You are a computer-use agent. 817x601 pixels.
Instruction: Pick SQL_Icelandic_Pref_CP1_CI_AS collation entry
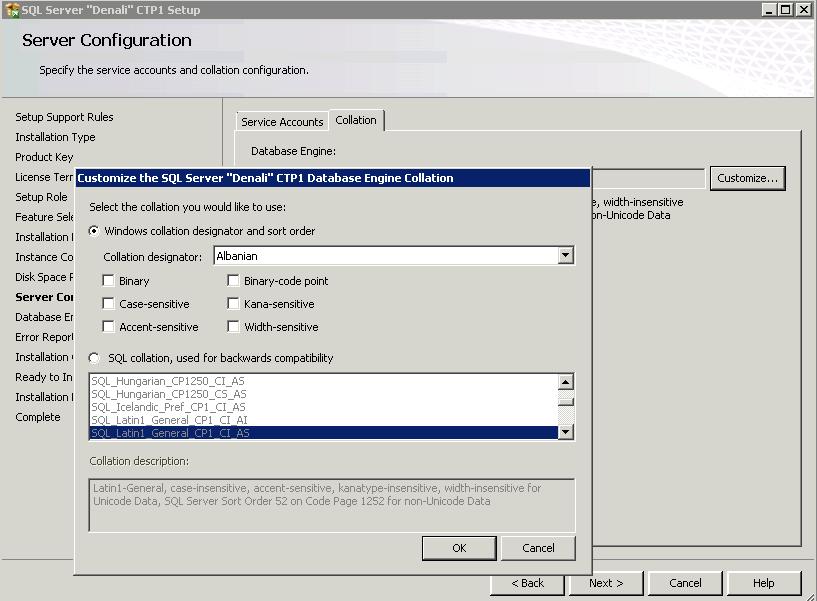168,407
